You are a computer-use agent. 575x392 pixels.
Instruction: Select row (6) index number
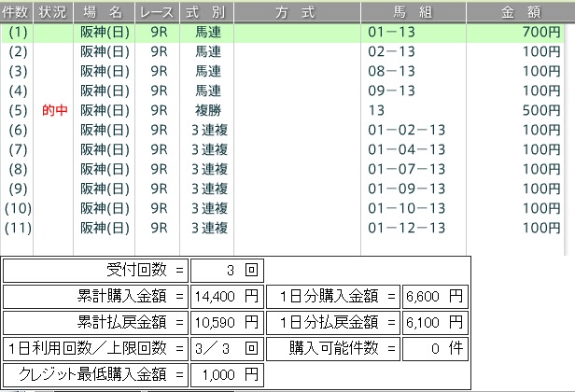click(x=18, y=130)
